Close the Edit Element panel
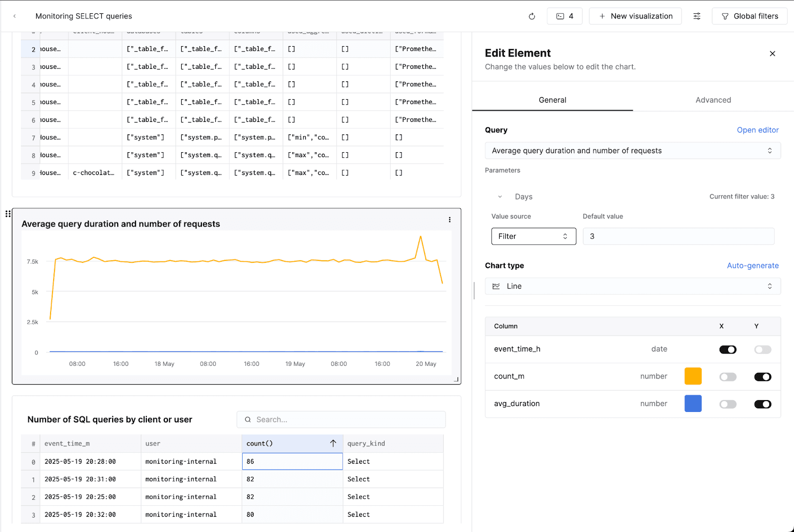Screen dimensions: 794x532 click(772, 54)
